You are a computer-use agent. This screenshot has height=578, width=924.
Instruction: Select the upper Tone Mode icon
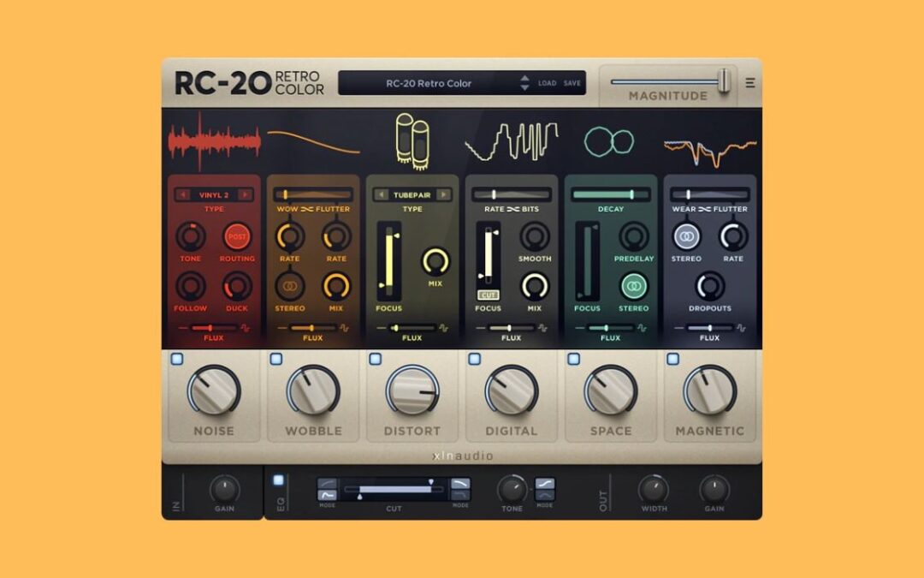[544, 484]
